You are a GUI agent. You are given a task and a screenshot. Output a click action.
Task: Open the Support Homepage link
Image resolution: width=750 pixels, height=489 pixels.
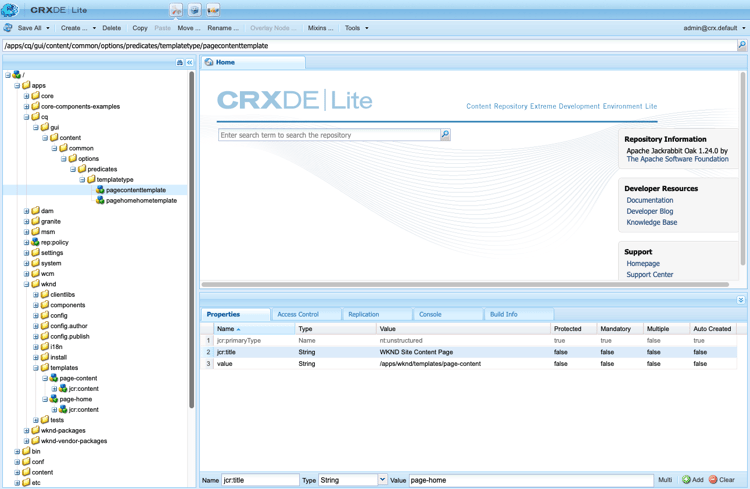[x=643, y=264]
